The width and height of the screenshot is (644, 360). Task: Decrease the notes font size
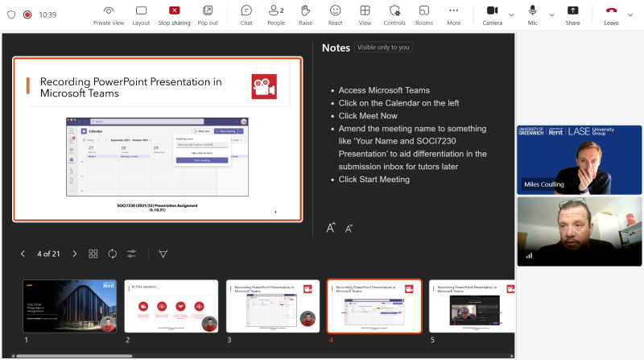[349, 229]
